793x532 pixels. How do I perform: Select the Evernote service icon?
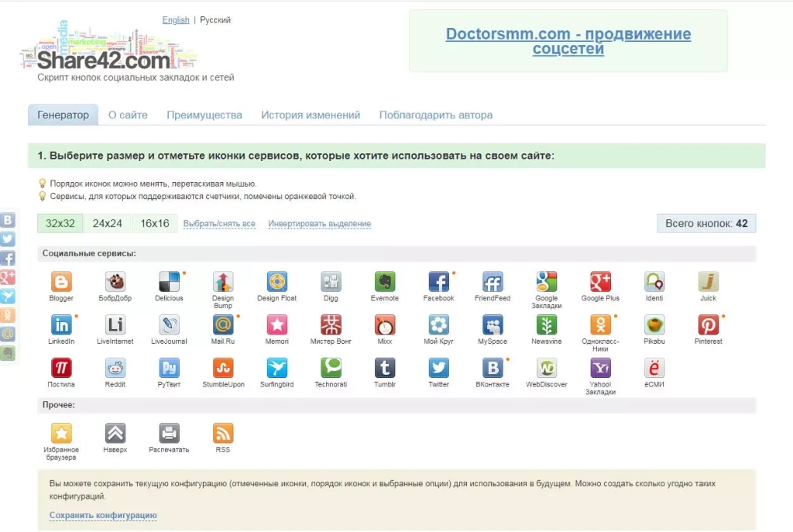coord(385,282)
